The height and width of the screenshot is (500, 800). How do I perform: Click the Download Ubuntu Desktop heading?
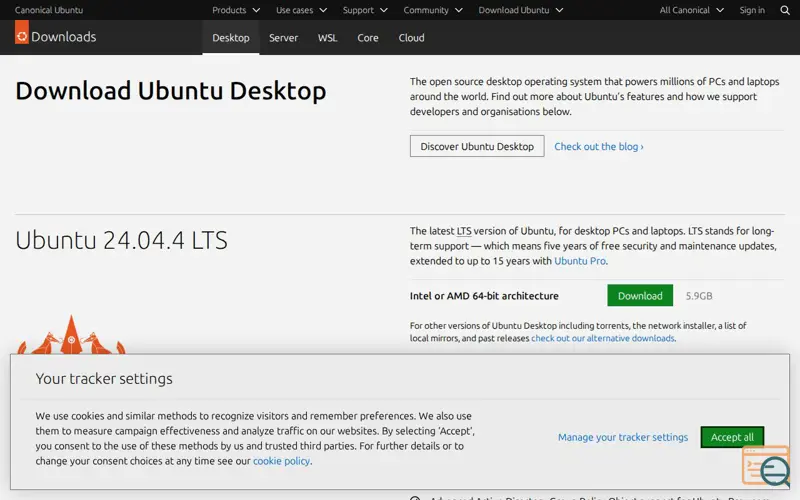click(171, 91)
